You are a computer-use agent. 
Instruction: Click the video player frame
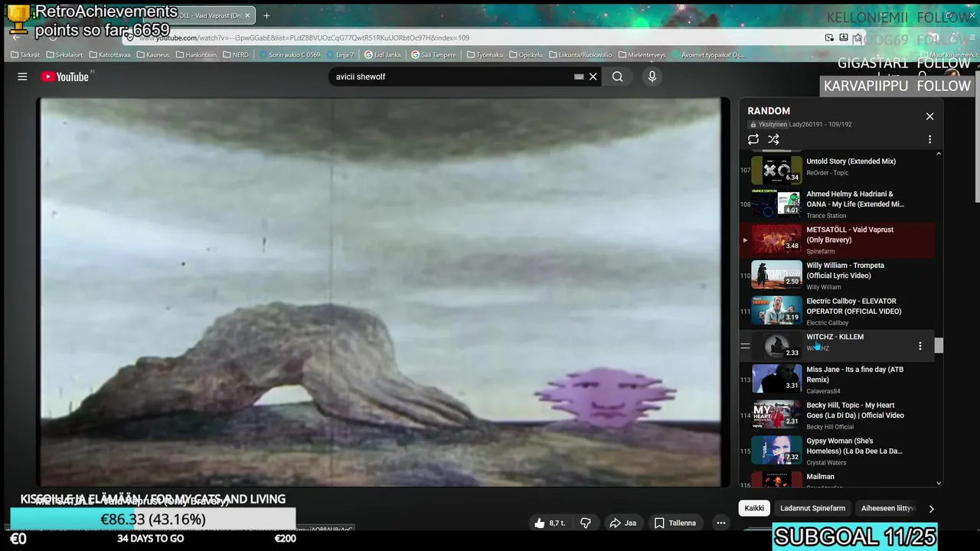[x=383, y=292]
